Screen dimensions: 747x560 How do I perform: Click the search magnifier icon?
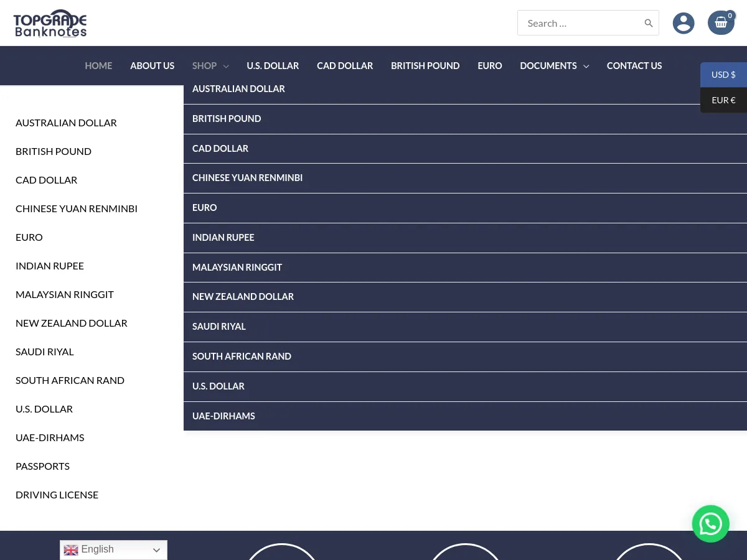click(648, 23)
